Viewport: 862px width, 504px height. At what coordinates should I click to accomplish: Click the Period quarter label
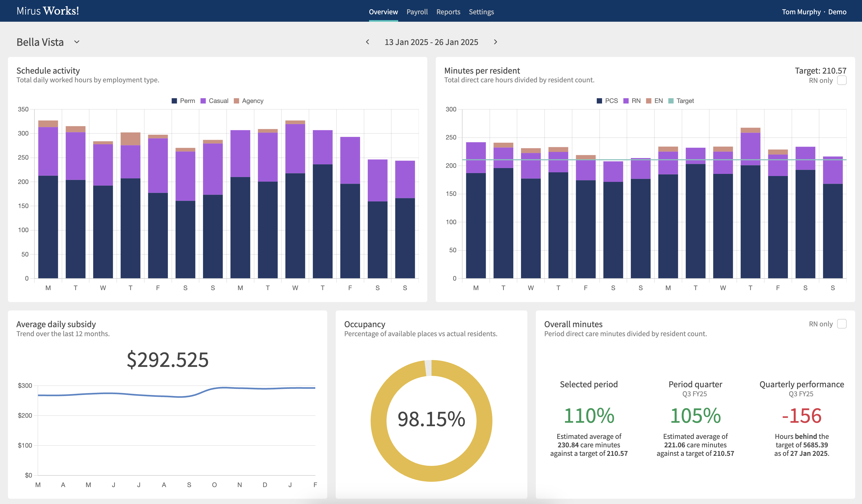click(x=695, y=384)
